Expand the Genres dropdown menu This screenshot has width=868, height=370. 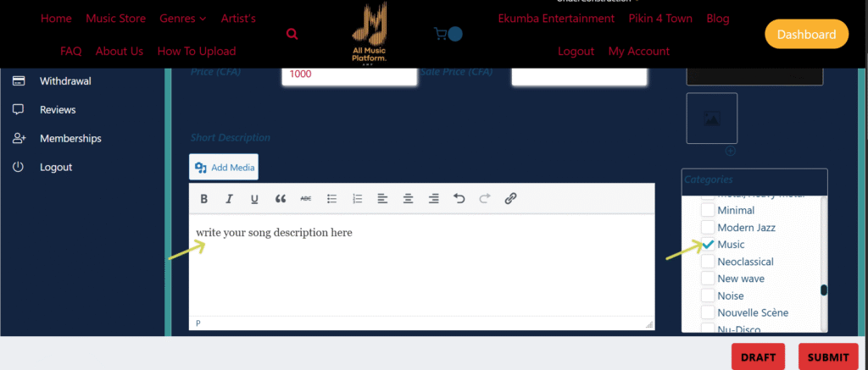click(182, 19)
